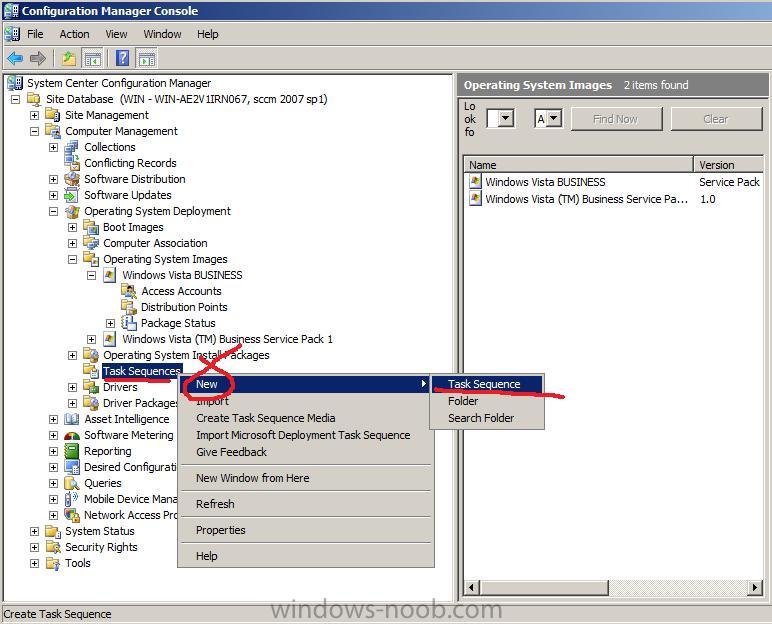This screenshot has width=772, height=624.
Task: Click the Software Distribution icon
Action: coord(72,179)
